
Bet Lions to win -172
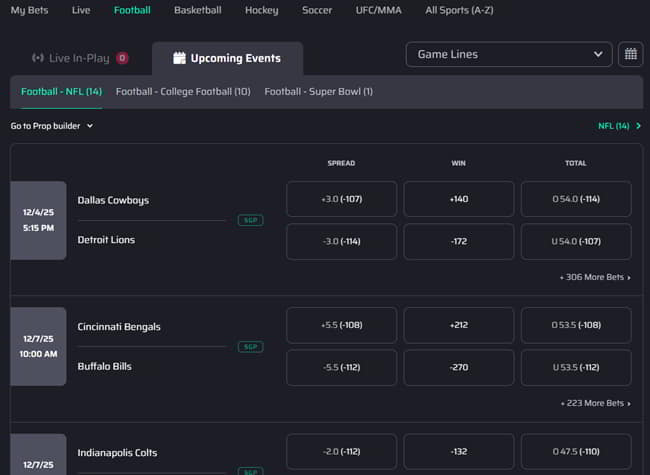point(459,241)
